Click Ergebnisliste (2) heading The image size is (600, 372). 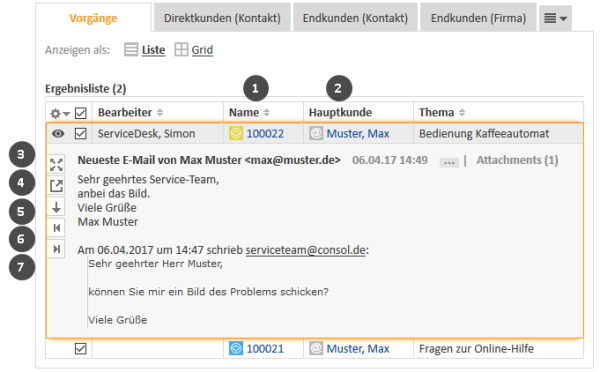point(85,89)
